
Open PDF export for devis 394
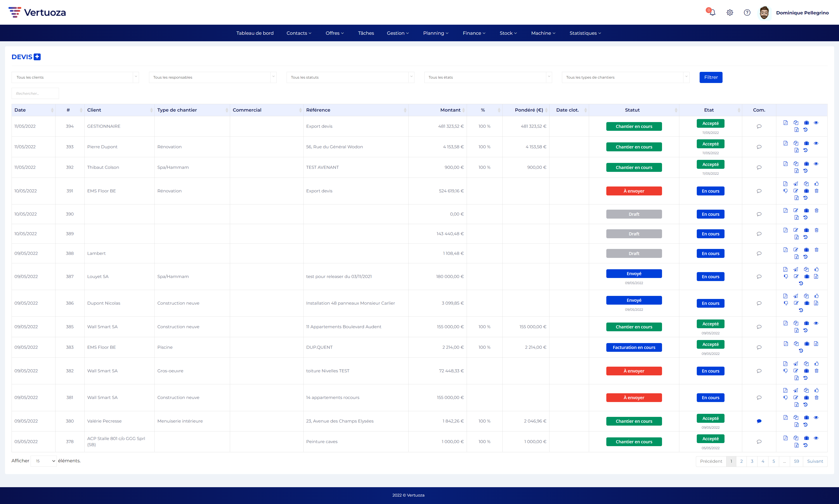click(785, 123)
